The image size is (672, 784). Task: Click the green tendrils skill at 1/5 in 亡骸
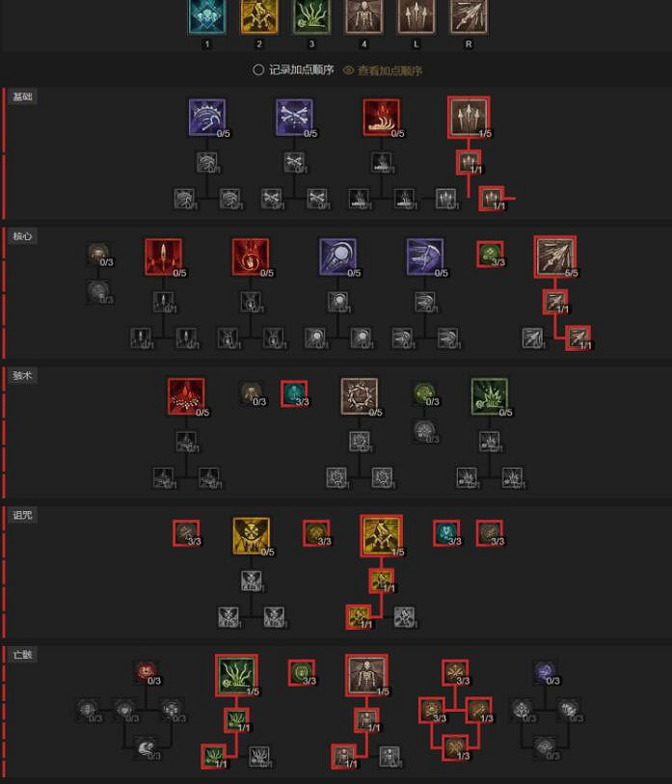[x=236, y=675]
